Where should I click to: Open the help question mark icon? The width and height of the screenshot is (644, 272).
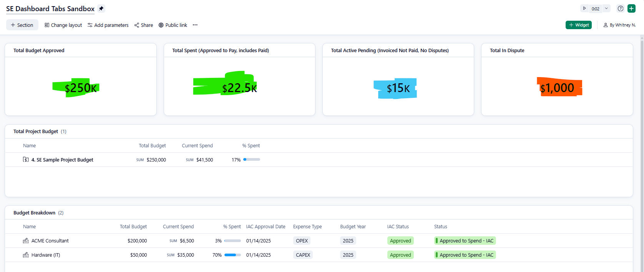620,8
